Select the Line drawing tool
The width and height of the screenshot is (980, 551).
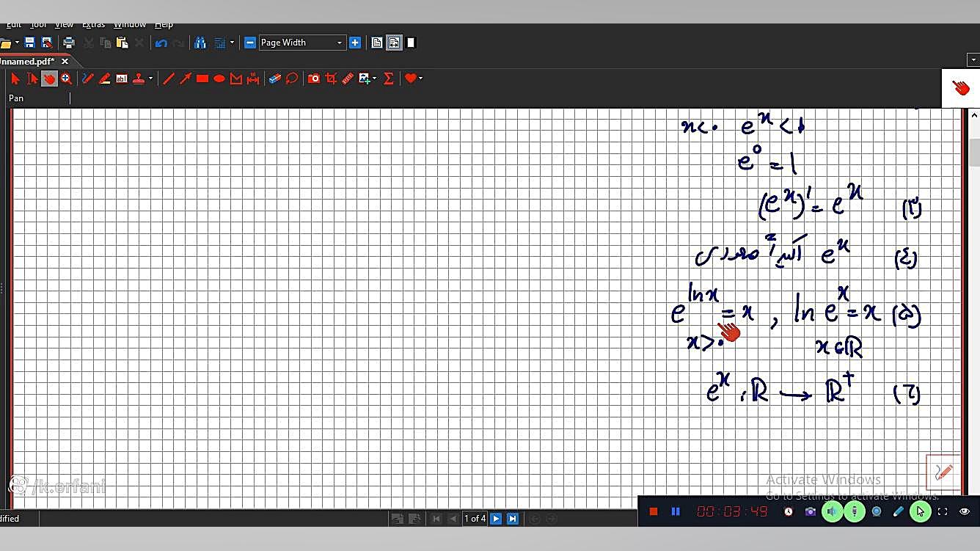[169, 79]
